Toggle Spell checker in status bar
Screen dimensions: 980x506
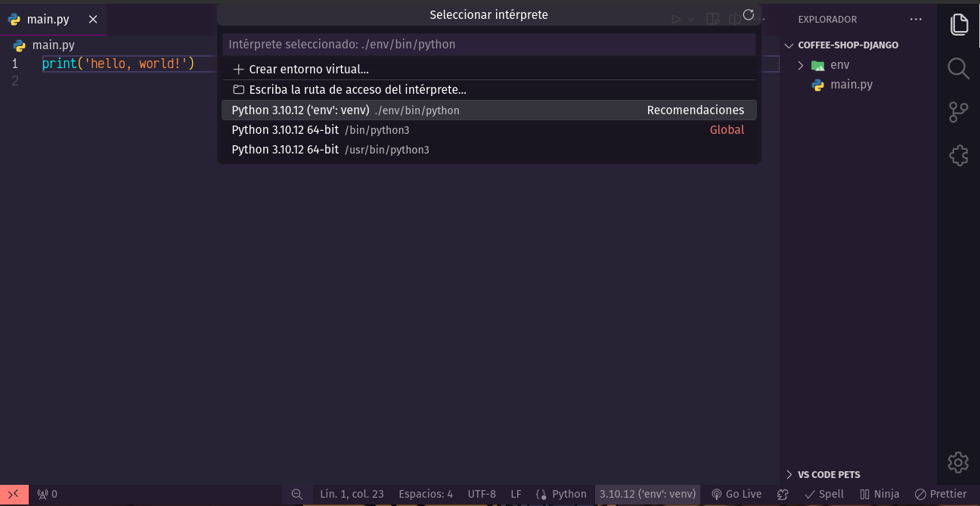click(823, 494)
